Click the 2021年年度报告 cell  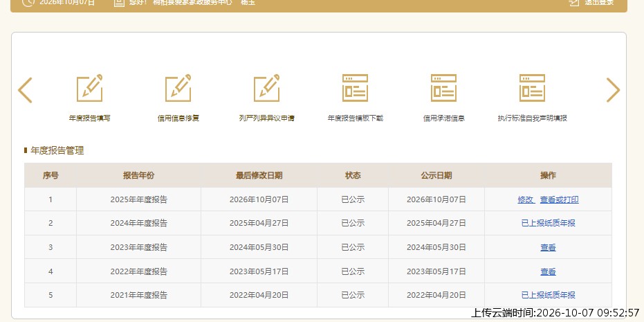coord(139,295)
